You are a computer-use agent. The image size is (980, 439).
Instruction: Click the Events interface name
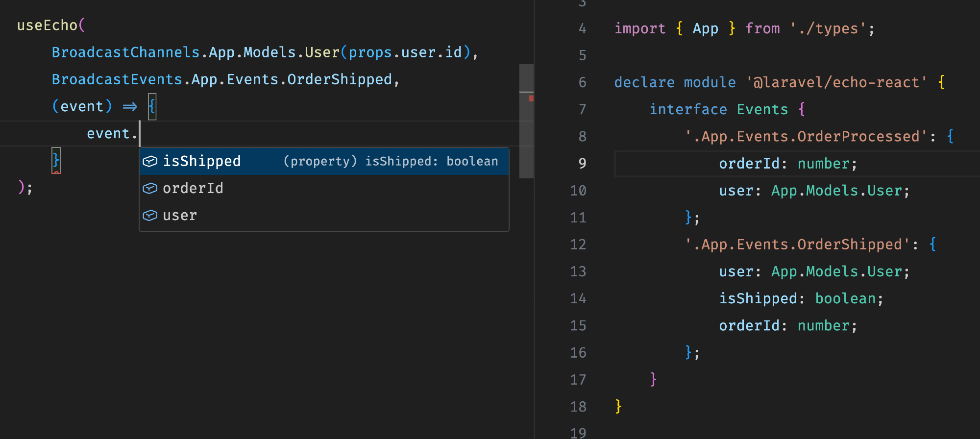[762, 109]
